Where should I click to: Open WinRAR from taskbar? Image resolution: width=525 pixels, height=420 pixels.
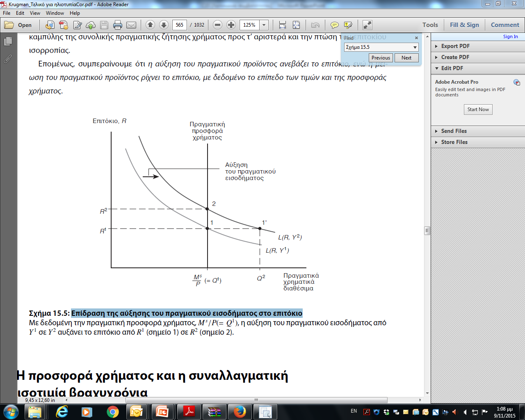(214, 412)
